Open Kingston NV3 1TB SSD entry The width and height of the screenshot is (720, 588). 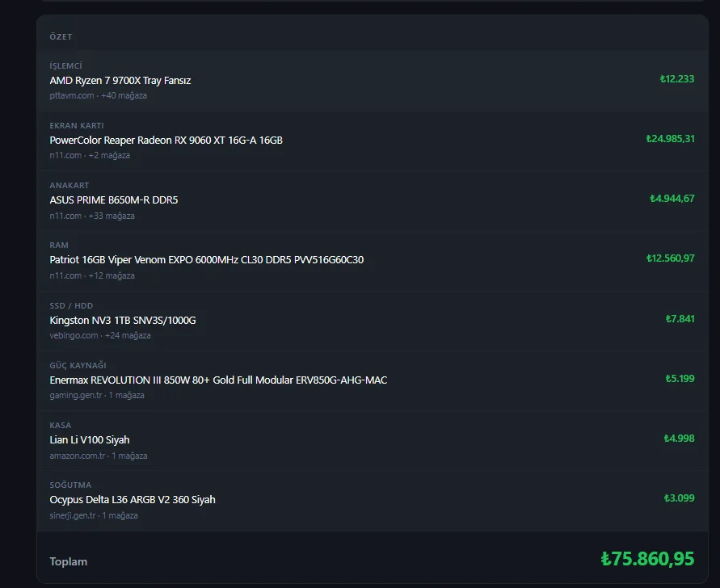tap(123, 321)
